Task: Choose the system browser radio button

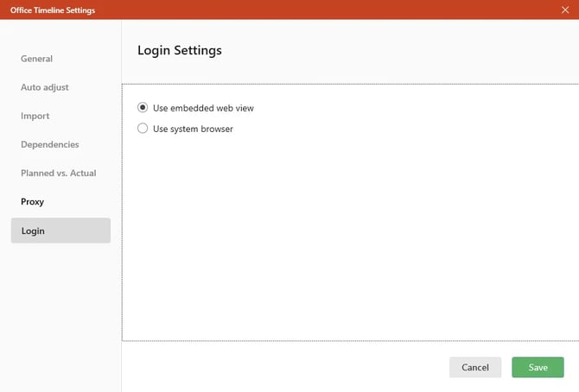Action: pyautogui.click(x=143, y=129)
